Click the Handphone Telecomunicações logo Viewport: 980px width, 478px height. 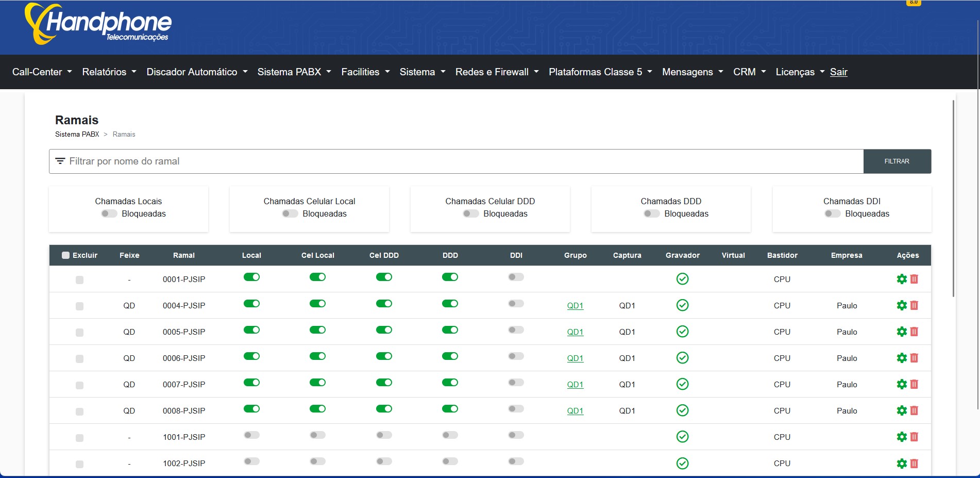click(98, 24)
